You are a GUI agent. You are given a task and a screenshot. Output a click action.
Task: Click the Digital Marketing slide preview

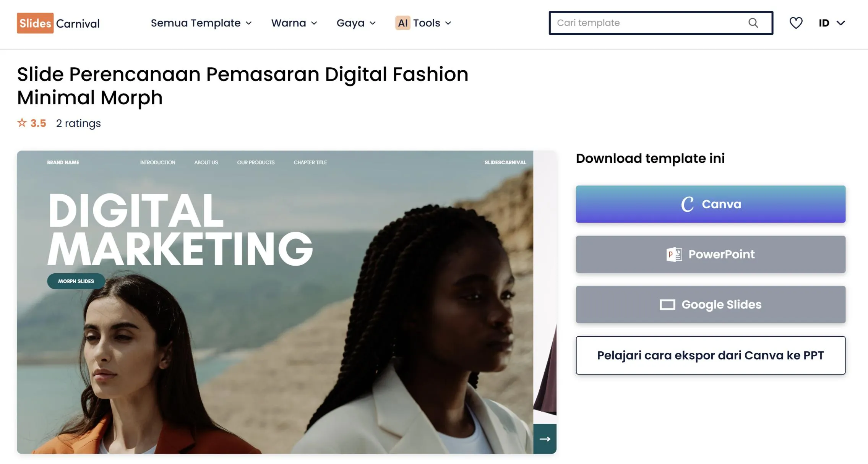(x=275, y=325)
